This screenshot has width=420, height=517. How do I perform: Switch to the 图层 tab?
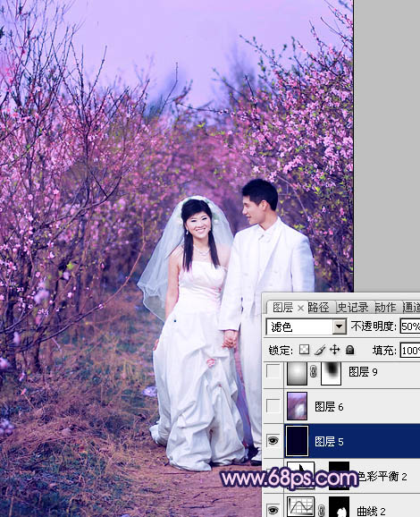(282, 308)
